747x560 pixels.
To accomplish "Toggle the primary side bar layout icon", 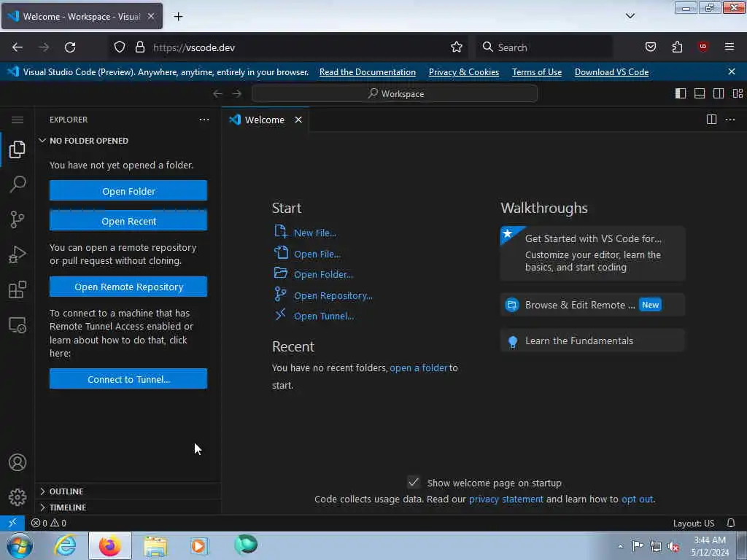I will 681,93.
